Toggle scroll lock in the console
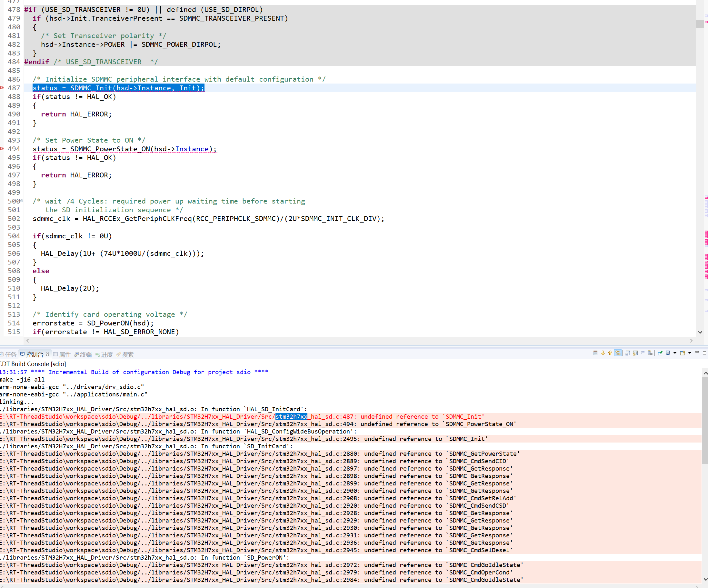Image resolution: width=708 pixels, height=588 pixels. pyautogui.click(x=635, y=353)
